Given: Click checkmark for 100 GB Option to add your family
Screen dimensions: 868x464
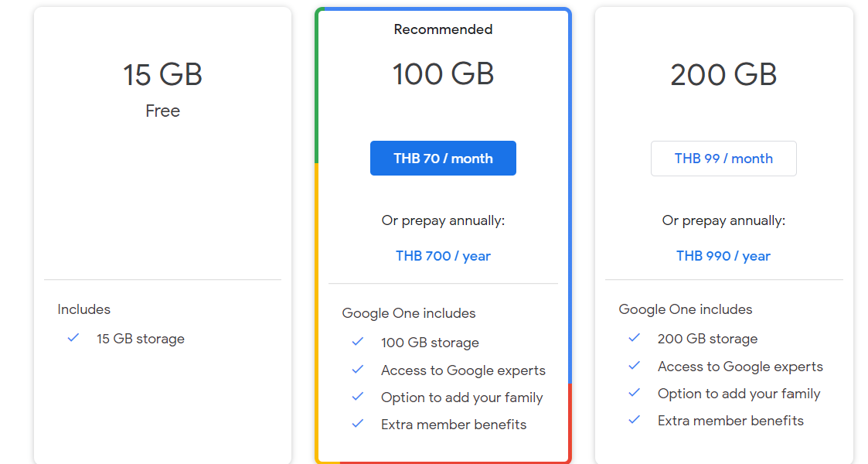Looking at the screenshot, I should click(x=358, y=397).
